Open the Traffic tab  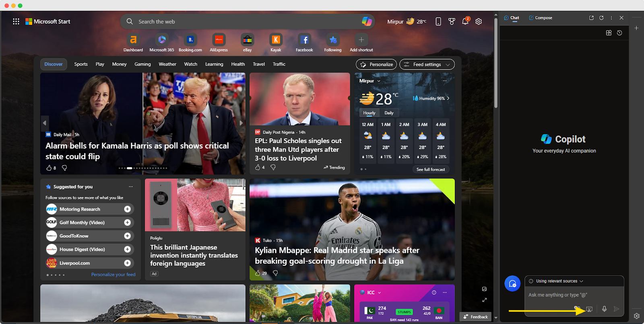click(279, 64)
